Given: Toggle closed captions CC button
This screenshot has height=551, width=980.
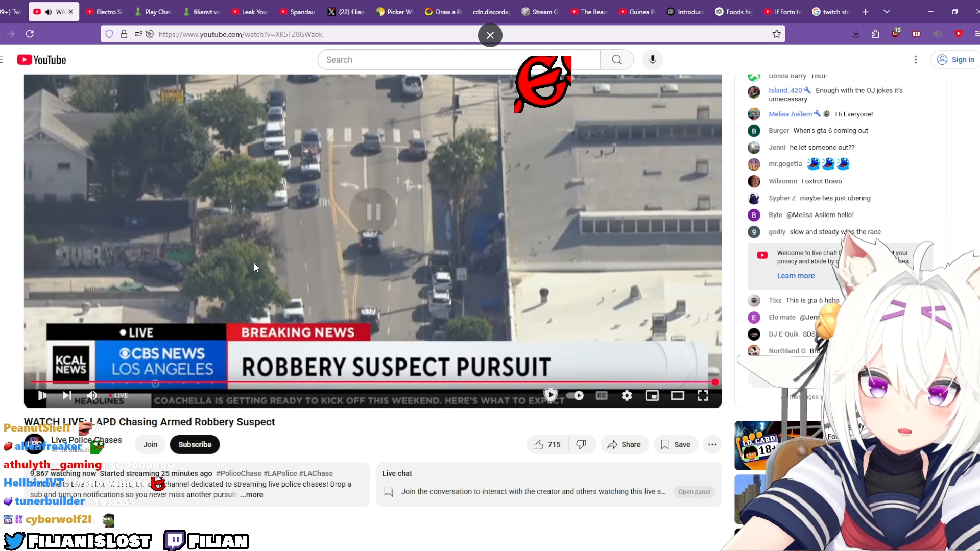Looking at the screenshot, I should pos(602,395).
